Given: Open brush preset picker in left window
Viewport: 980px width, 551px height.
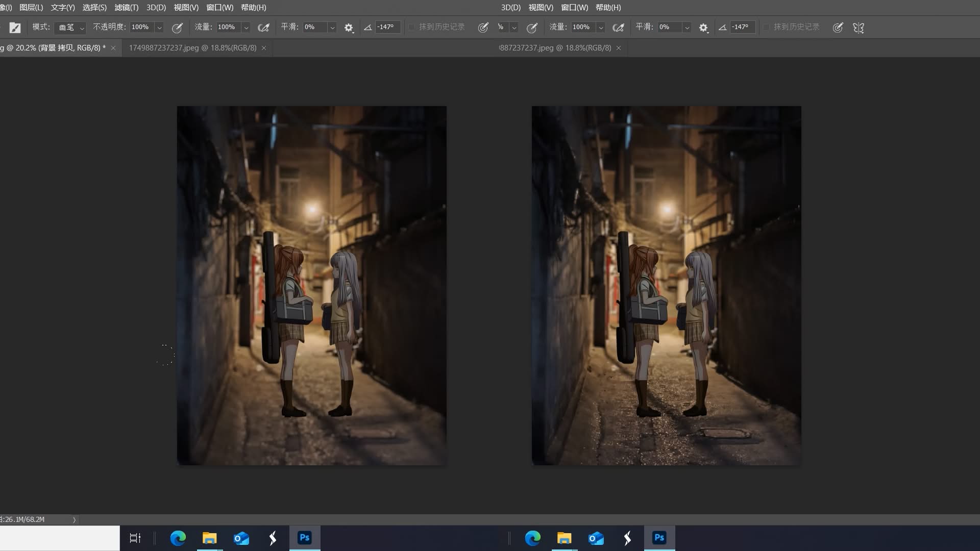Looking at the screenshot, I should [x=15, y=28].
